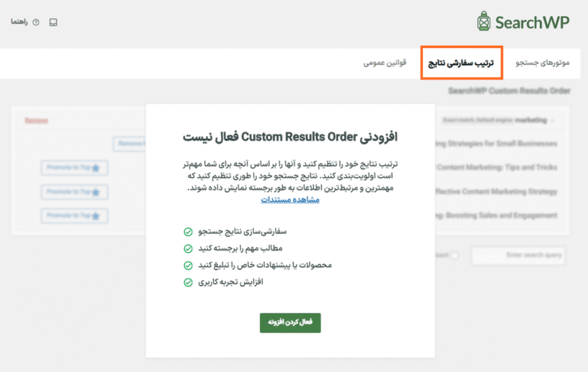Click the Custom Results Order heading text
The width and height of the screenshot is (588, 372).
(x=290, y=137)
